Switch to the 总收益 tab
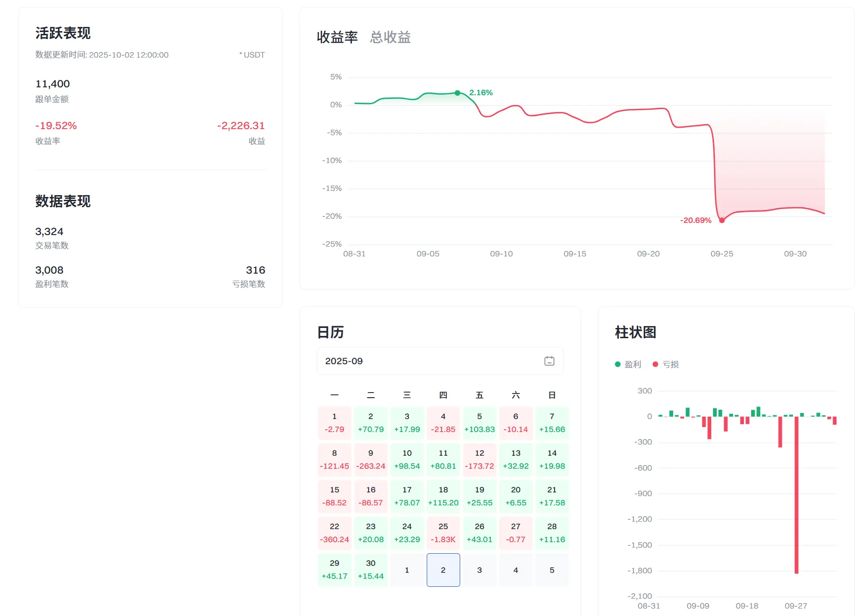Viewport: 859px width, 616px height. pos(390,37)
